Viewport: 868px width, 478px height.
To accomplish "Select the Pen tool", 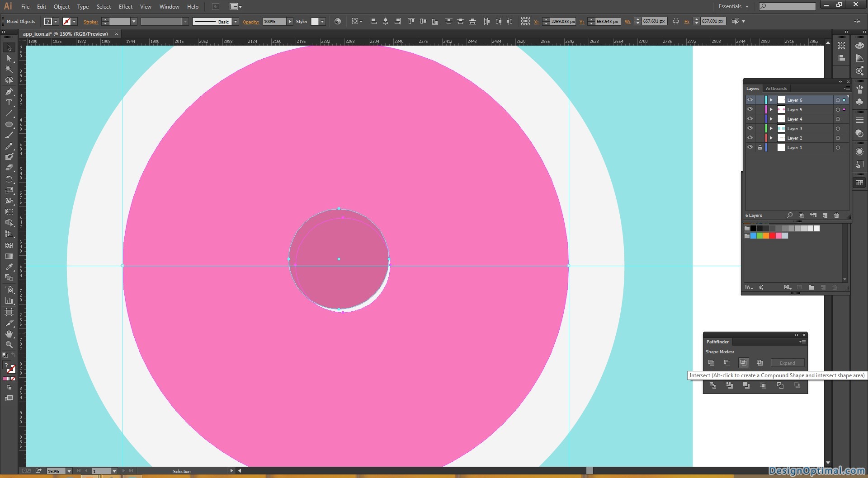I will [9, 91].
